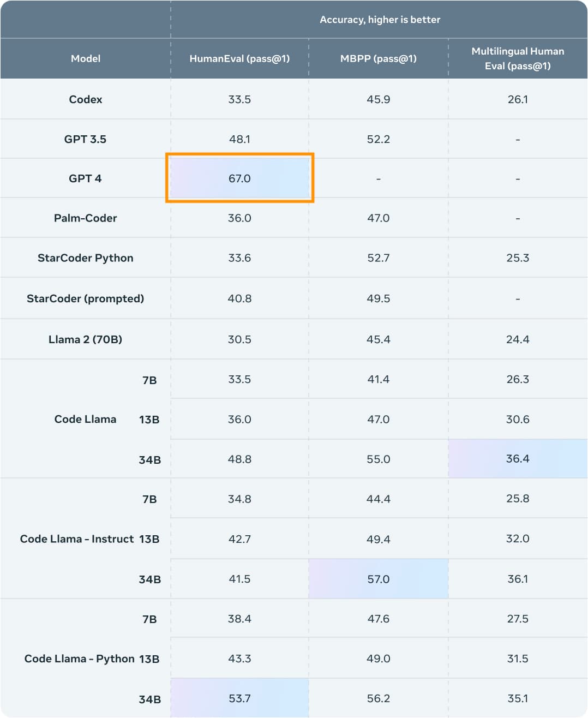Click GPT 4's highlighted HumanEval value 67.0
Image resolution: width=588 pixels, height=718 pixels.
[x=239, y=178]
